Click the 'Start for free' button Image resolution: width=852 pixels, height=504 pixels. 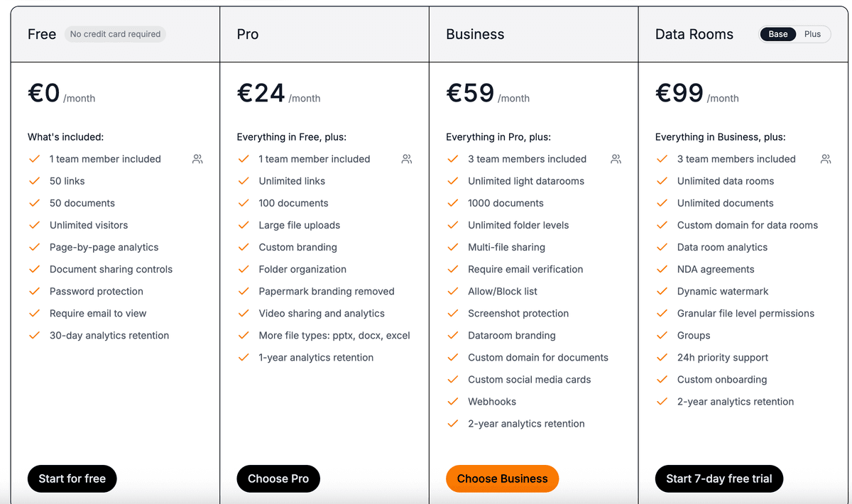pyautogui.click(x=72, y=478)
